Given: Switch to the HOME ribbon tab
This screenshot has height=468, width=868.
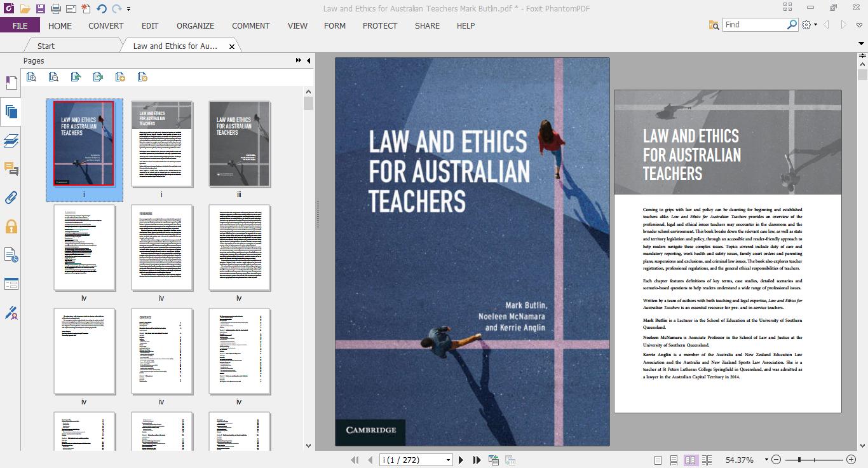Looking at the screenshot, I should tap(60, 25).
